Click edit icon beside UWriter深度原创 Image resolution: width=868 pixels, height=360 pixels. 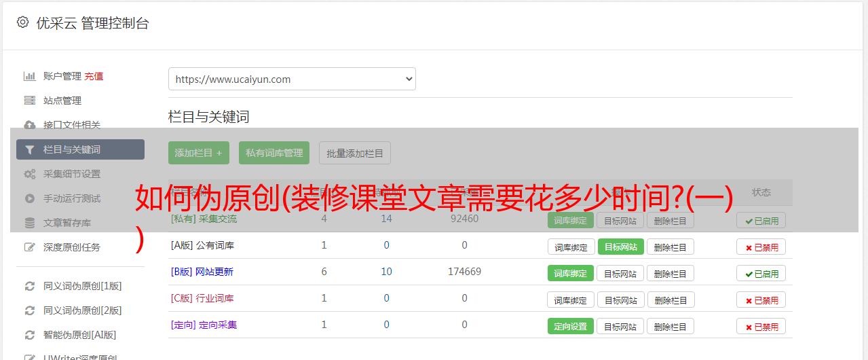click(29, 357)
